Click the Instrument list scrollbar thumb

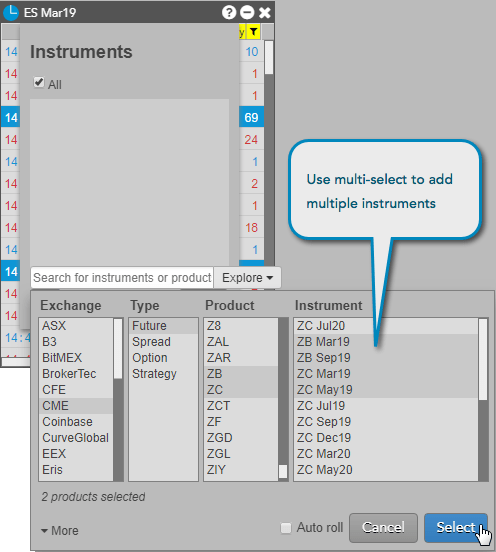click(x=483, y=359)
